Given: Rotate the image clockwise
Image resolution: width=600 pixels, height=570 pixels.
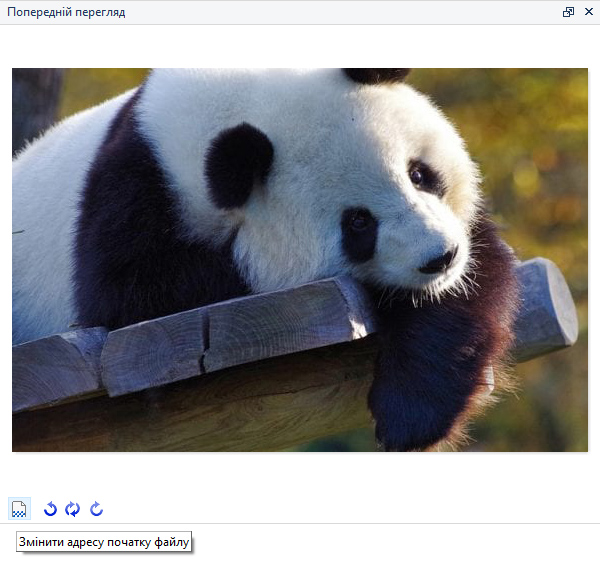Looking at the screenshot, I should pos(96,509).
